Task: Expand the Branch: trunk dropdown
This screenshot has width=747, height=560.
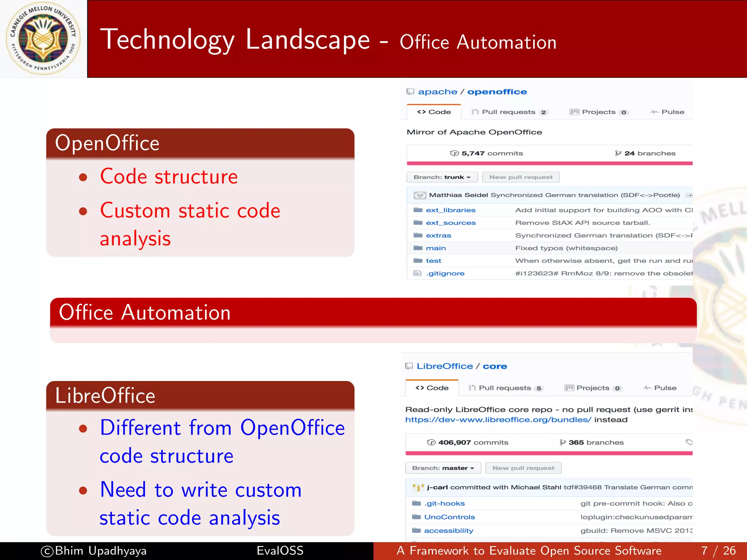Action: coord(442,177)
